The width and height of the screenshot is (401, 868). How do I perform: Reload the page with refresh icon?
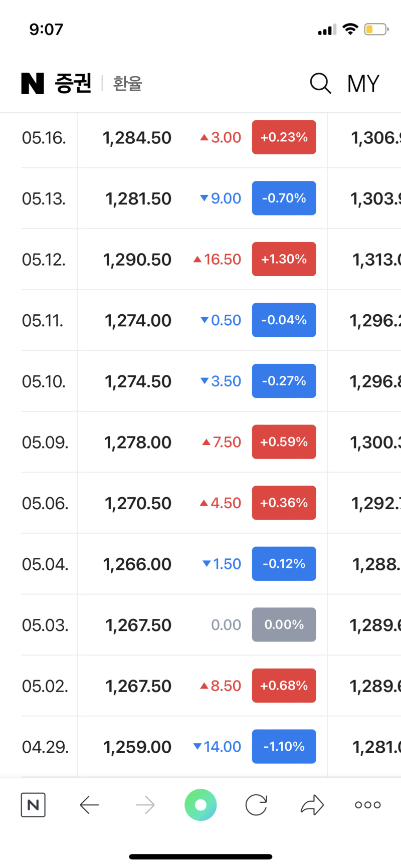(x=256, y=805)
